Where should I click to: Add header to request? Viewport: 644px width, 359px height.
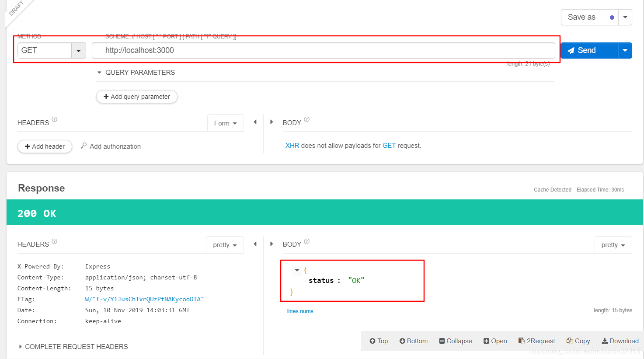45,146
